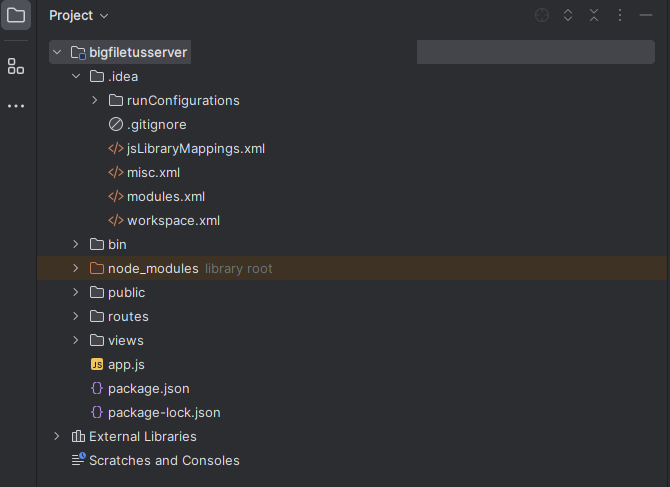The width and height of the screenshot is (670, 487).
Task: Select package.json in the tree
Action: coord(149,389)
